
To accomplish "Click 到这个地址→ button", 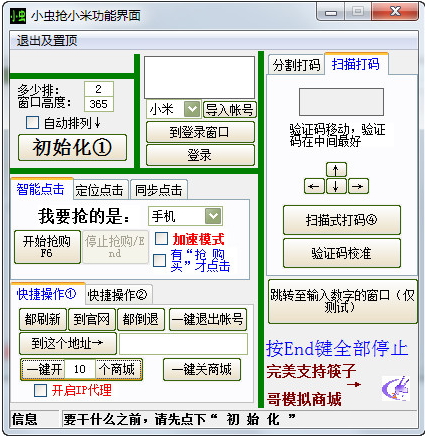I will coord(68,343).
